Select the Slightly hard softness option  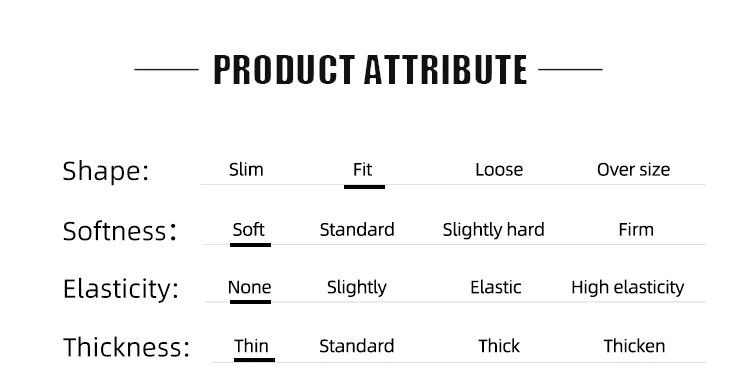click(493, 230)
